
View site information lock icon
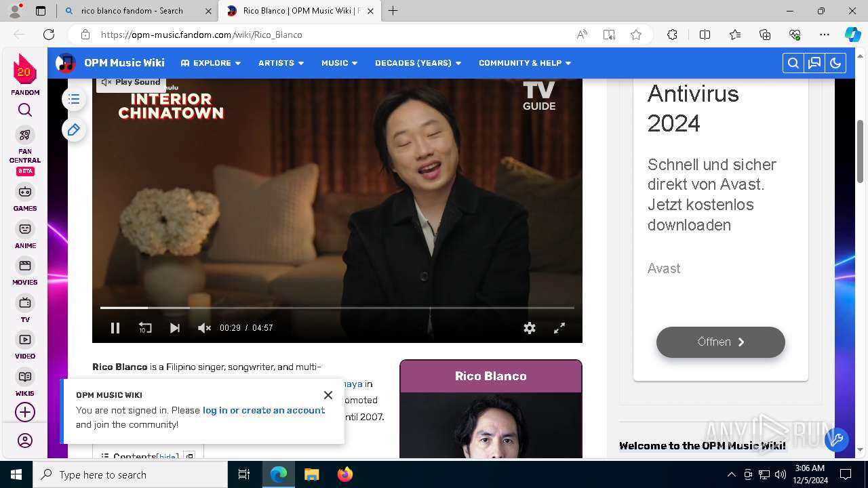coord(85,35)
